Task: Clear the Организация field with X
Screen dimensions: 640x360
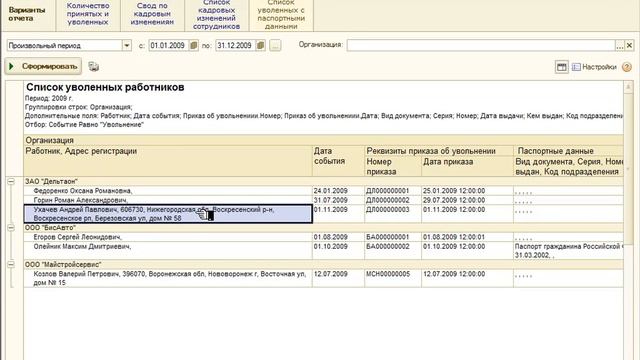Action: (629, 45)
